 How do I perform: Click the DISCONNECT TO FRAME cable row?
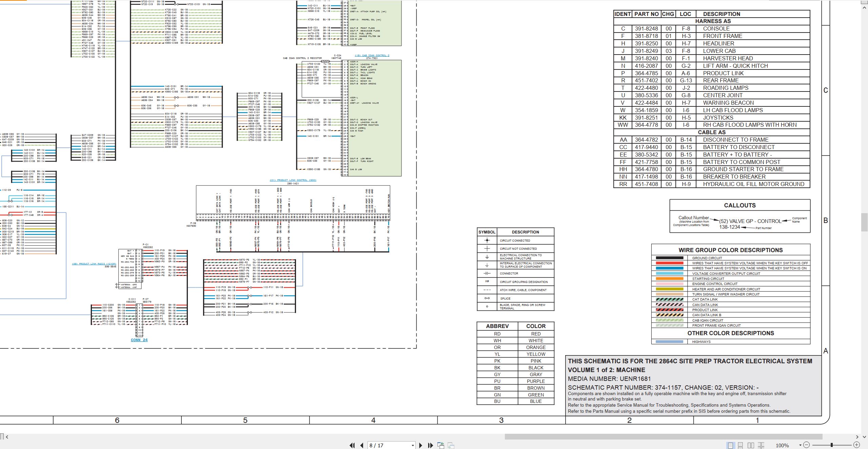[711, 140]
